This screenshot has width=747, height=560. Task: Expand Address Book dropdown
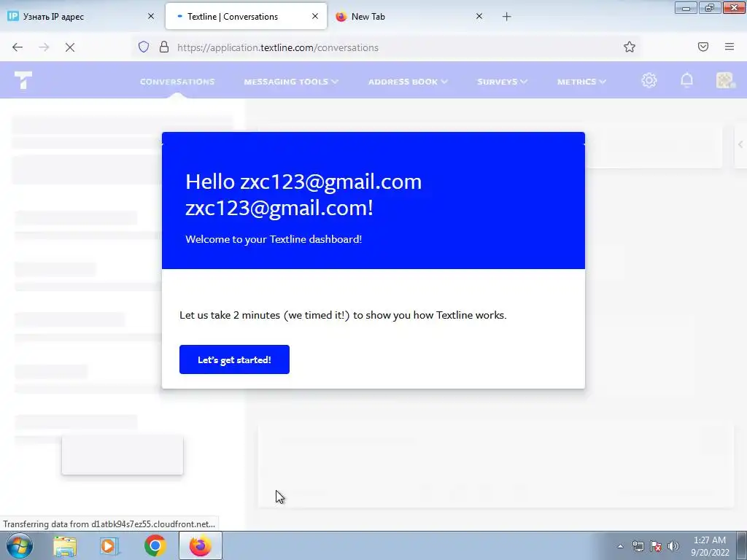coord(408,82)
